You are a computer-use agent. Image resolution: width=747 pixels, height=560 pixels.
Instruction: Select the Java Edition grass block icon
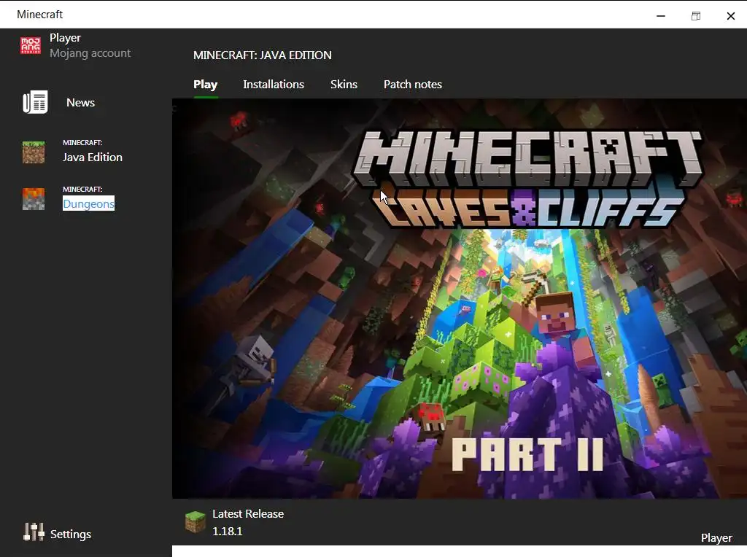tap(34, 152)
